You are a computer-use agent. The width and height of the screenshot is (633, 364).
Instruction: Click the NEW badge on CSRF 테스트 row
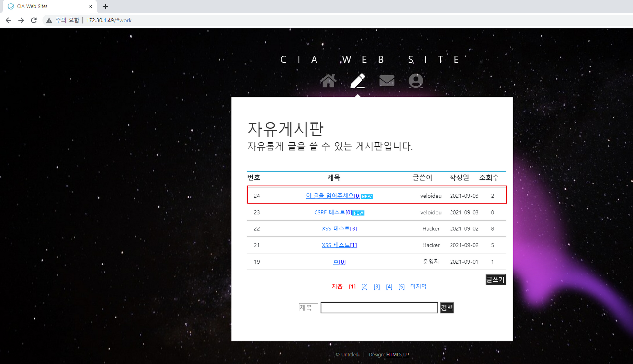coord(359,213)
